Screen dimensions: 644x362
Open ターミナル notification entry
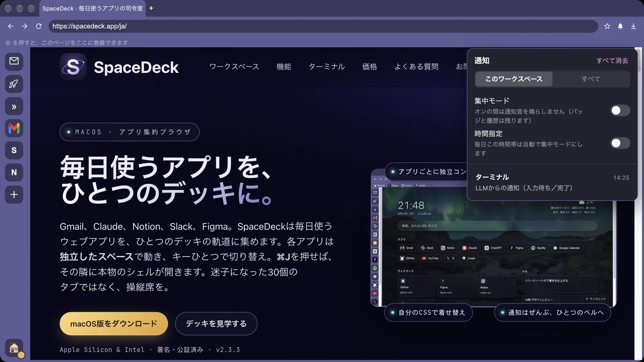pos(552,182)
